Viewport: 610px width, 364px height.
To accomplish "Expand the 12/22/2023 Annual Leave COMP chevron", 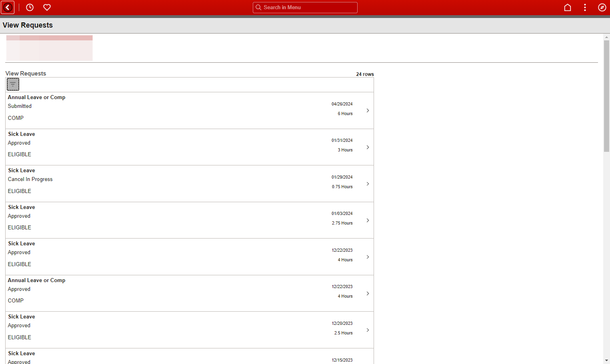I will coord(368,293).
